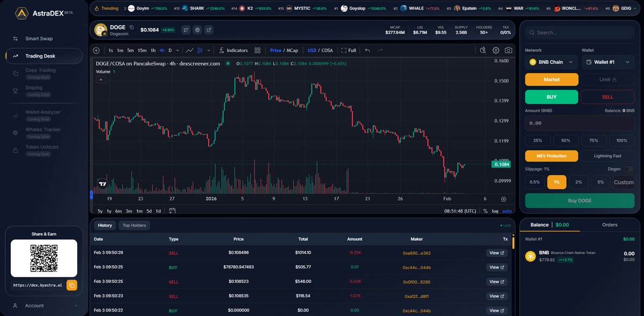Screen dimensions: 644x316
Task: Expand the timeframe interval dropdown arrow
Action: tap(178, 50)
